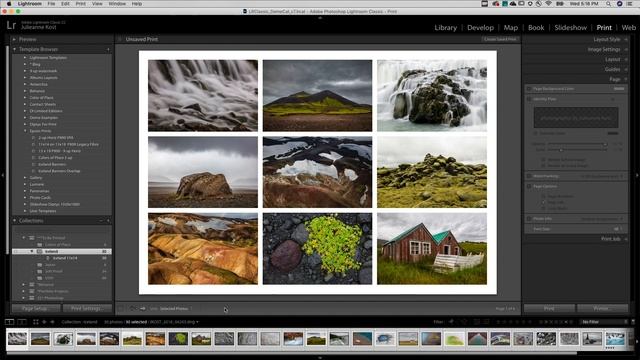Switch to the Library module
The image size is (640, 360).
coord(445,28)
